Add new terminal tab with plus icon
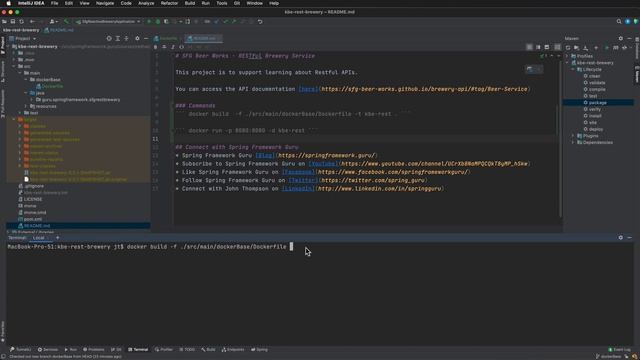Screen dimensions: 640x360 click(57, 237)
